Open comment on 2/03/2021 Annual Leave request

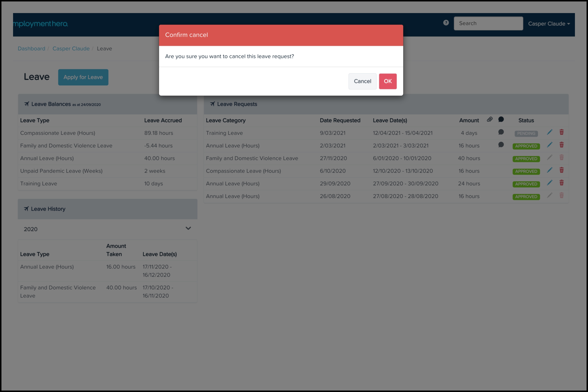coord(501,145)
